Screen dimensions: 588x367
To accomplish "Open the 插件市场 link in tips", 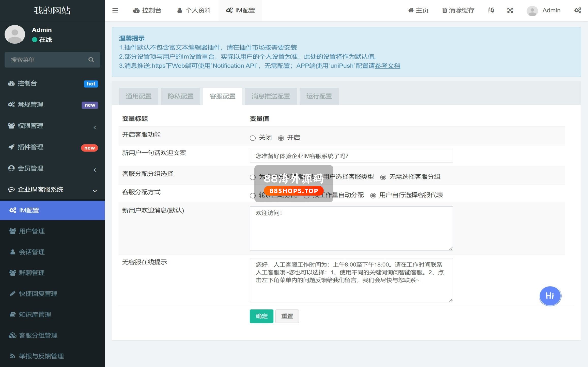I will point(252,47).
